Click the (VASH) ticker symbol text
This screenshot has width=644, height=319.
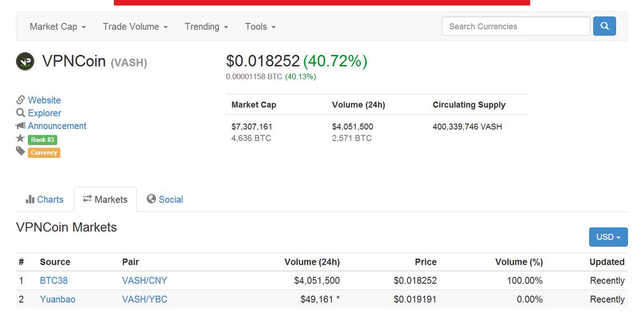click(129, 63)
